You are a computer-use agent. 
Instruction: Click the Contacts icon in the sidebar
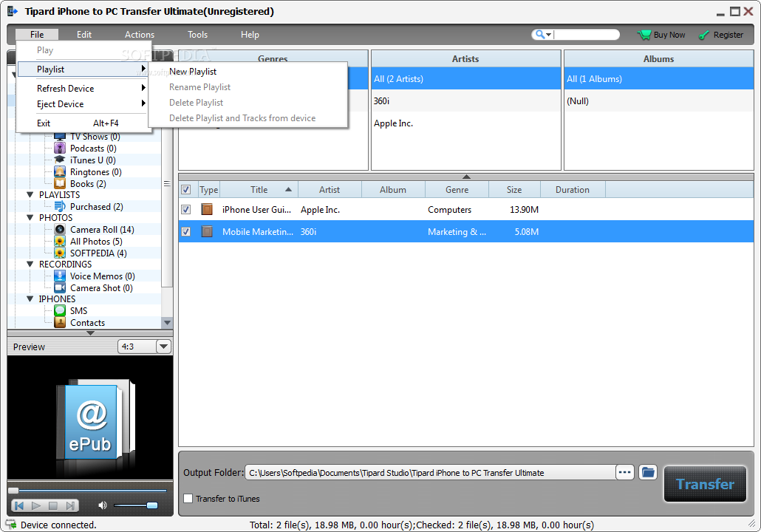click(x=60, y=322)
